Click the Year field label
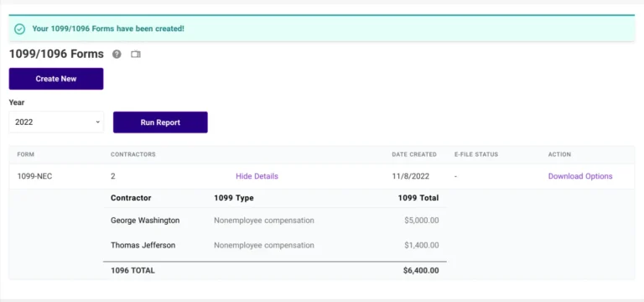The image size is (644, 302). 17,102
